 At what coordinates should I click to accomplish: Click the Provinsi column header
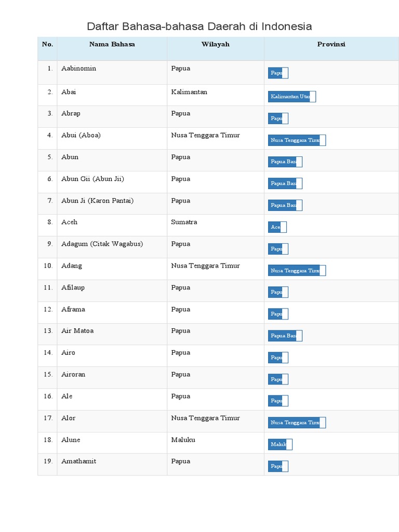pyautogui.click(x=331, y=44)
